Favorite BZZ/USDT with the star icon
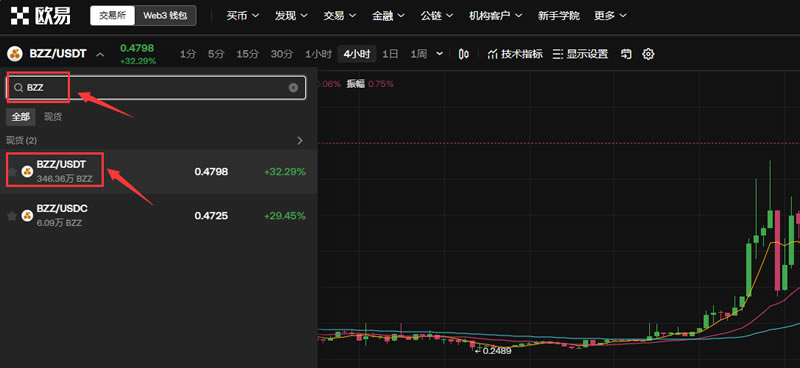The image size is (800, 368). (11, 171)
